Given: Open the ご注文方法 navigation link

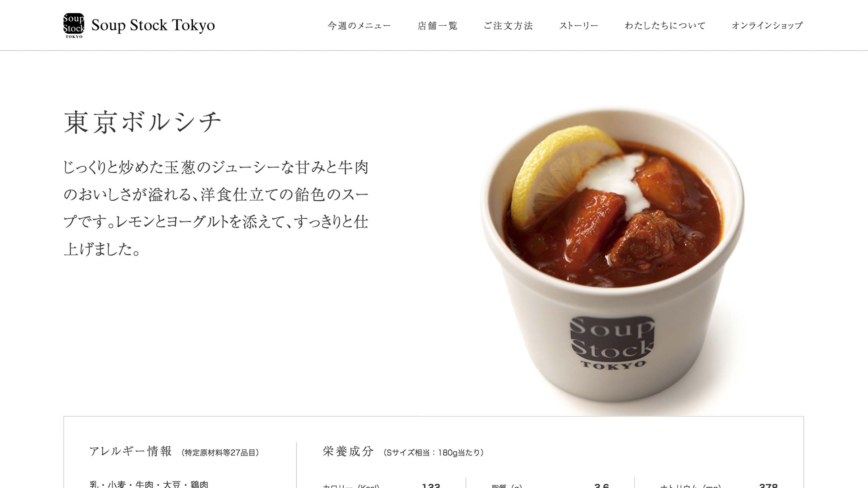Looking at the screenshot, I should pyautogui.click(x=508, y=26).
